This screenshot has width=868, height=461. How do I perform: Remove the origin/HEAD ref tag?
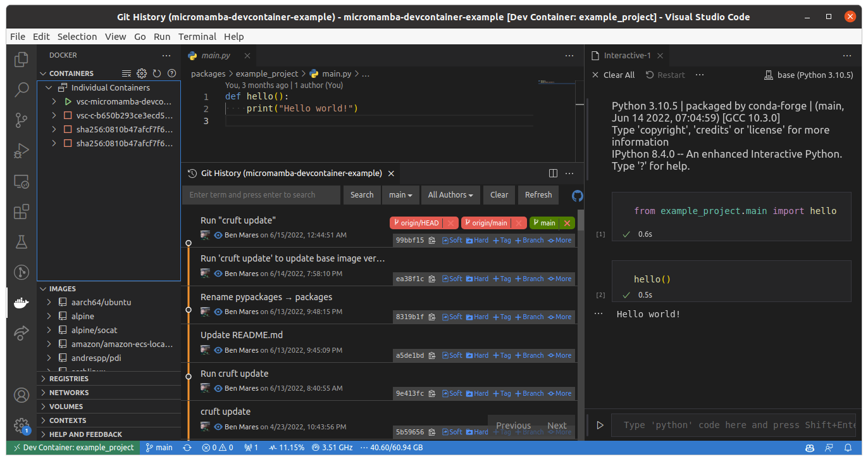point(450,223)
